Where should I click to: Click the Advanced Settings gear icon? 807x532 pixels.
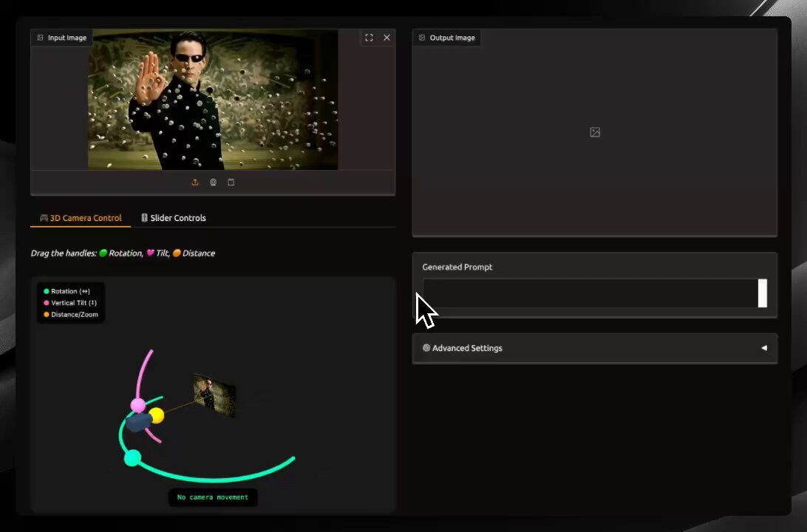(426, 348)
